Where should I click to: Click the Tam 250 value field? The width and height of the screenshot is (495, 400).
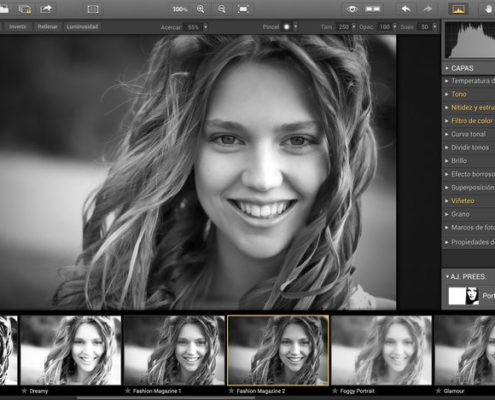point(343,27)
